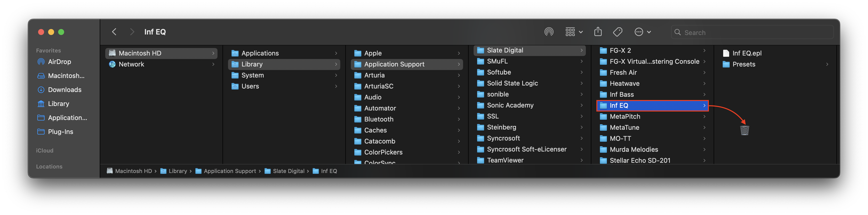This screenshot has height=215, width=868.
Task: Open the SSL folder
Action: (x=529, y=116)
